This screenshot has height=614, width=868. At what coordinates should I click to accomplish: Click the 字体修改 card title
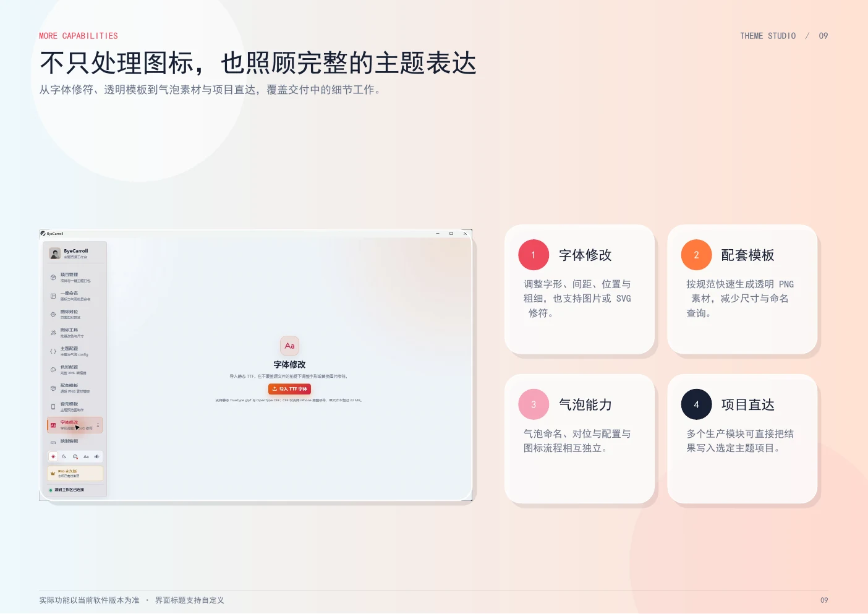(x=585, y=255)
